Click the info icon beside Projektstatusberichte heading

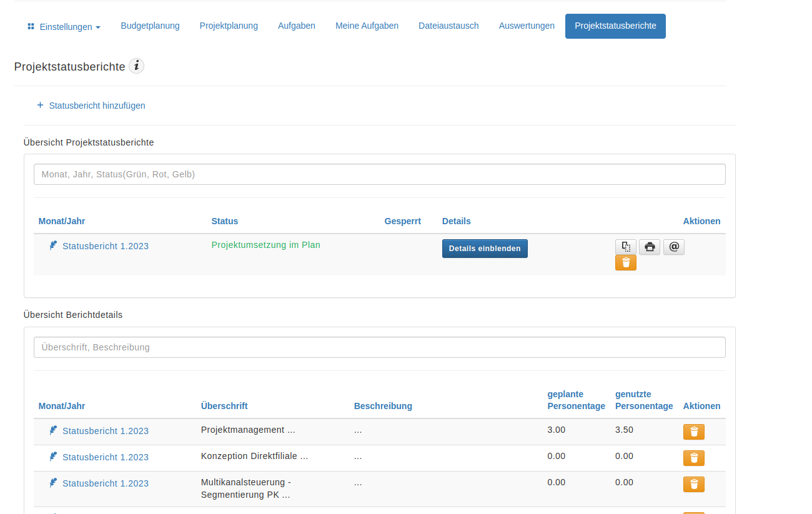137,66
